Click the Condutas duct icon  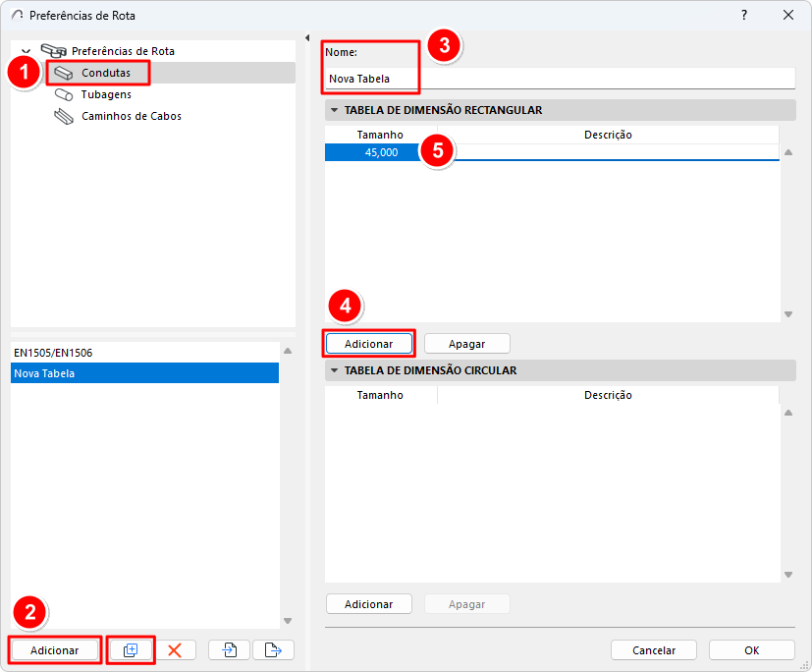64,73
